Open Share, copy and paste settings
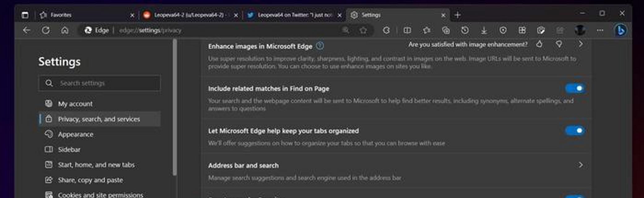 pos(100,180)
